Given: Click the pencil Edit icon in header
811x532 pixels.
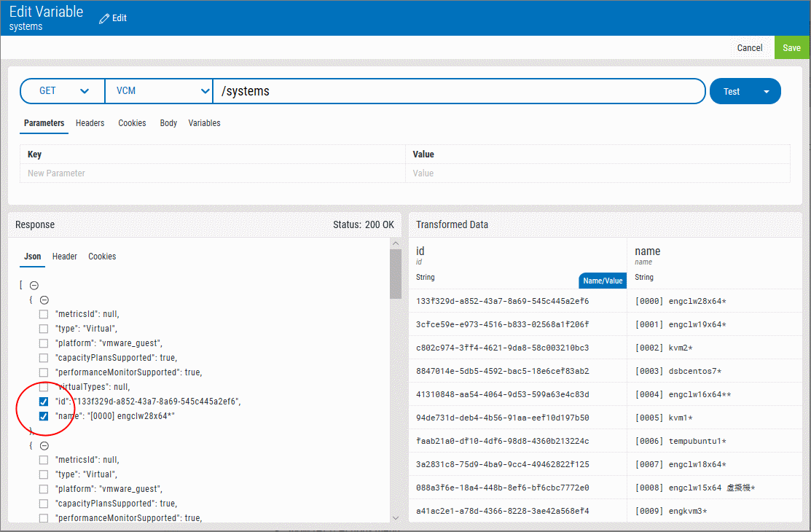Looking at the screenshot, I should click(104, 17).
